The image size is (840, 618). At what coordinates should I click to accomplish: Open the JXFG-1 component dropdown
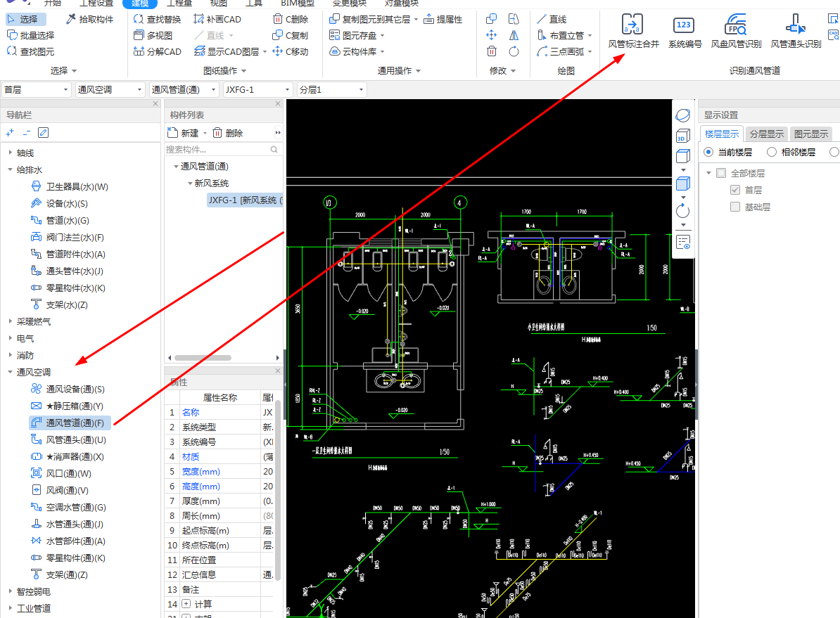[x=258, y=89]
